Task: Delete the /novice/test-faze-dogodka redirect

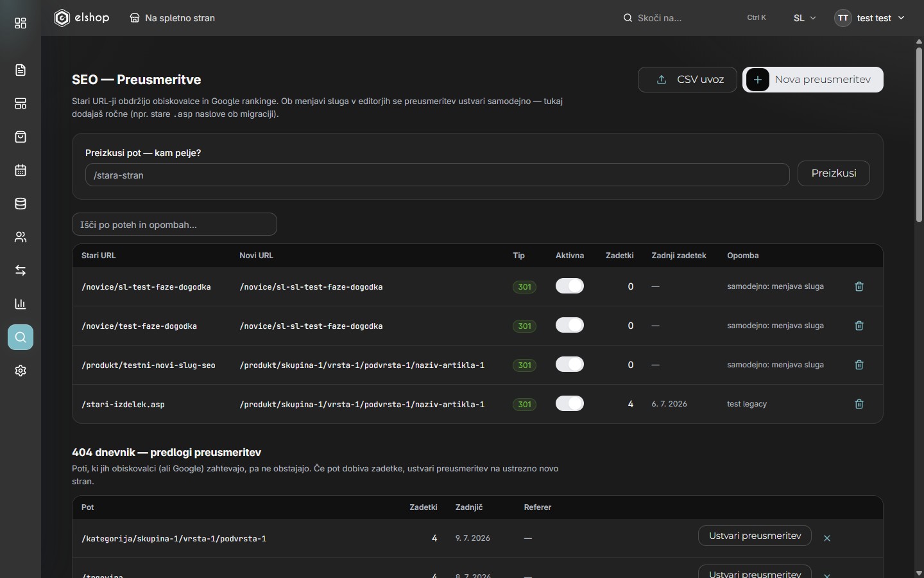Action: (859, 326)
